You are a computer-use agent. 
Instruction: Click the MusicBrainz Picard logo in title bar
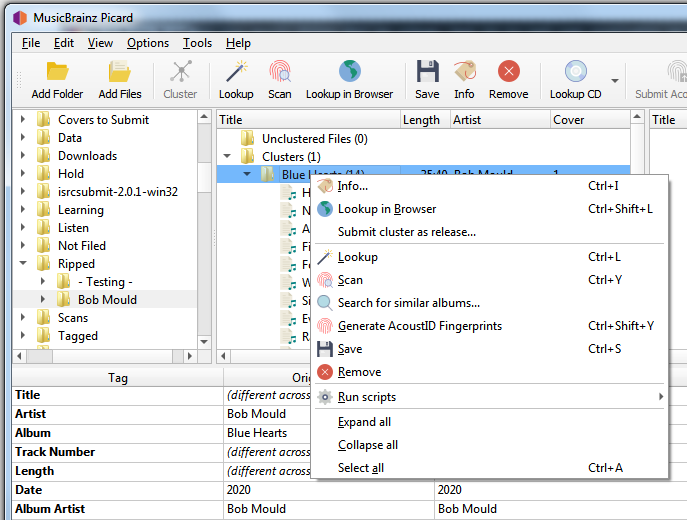point(20,18)
